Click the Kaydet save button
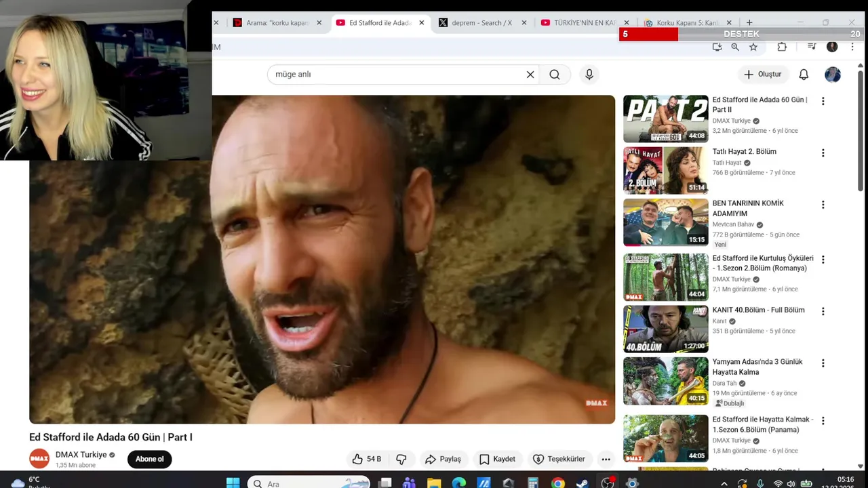This screenshot has width=868, height=488. tap(497, 459)
